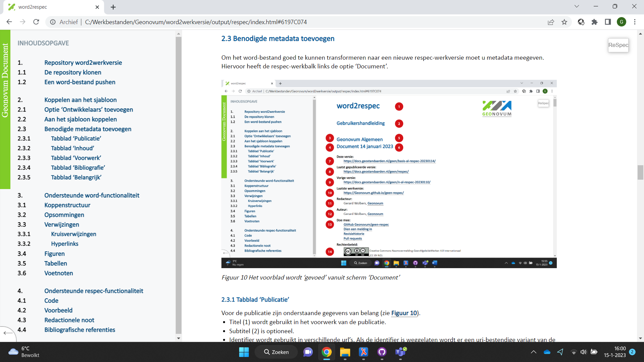
Task: Open the weather widget 6°C Bewolkt
Action: click(x=24, y=352)
